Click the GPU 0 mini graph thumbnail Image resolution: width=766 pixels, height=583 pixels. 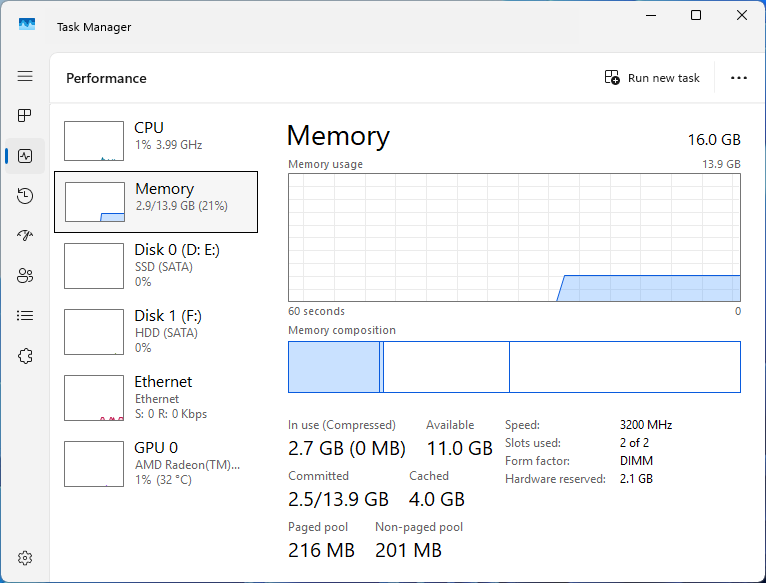(x=94, y=464)
